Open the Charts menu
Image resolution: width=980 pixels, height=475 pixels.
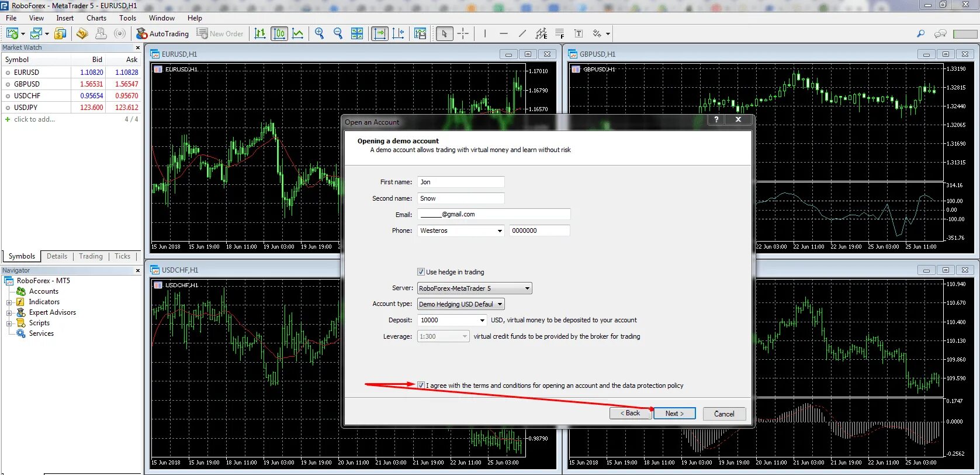[96, 18]
